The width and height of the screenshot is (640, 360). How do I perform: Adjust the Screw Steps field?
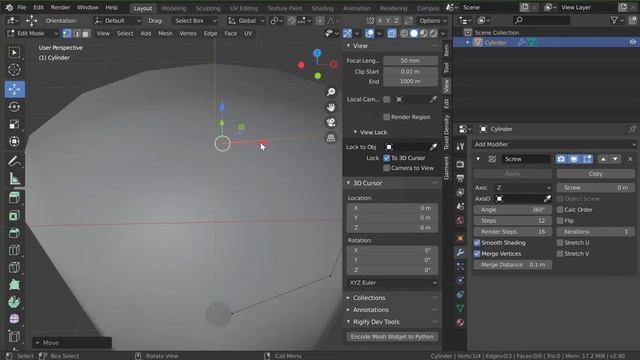coord(513,221)
